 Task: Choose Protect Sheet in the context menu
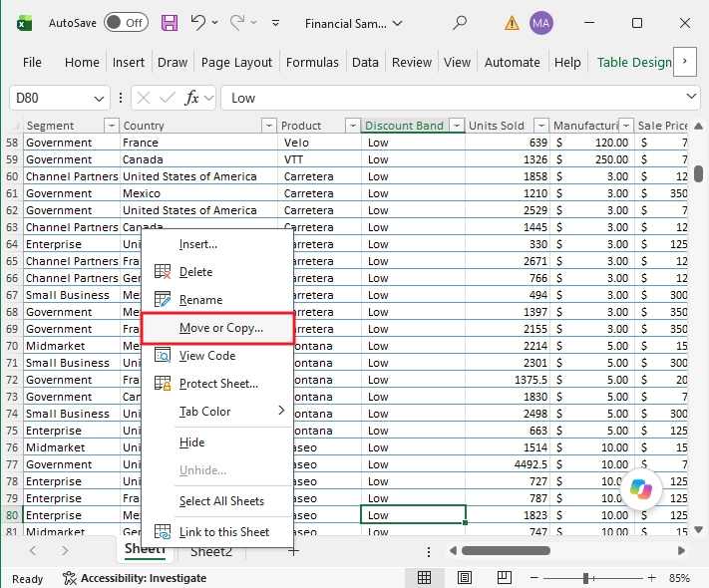pyautogui.click(x=218, y=384)
